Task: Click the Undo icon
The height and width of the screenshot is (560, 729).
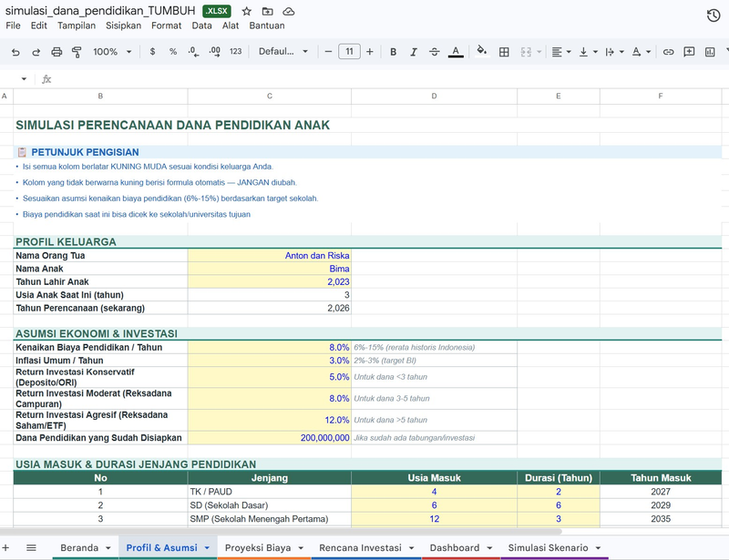Action: coord(15,52)
